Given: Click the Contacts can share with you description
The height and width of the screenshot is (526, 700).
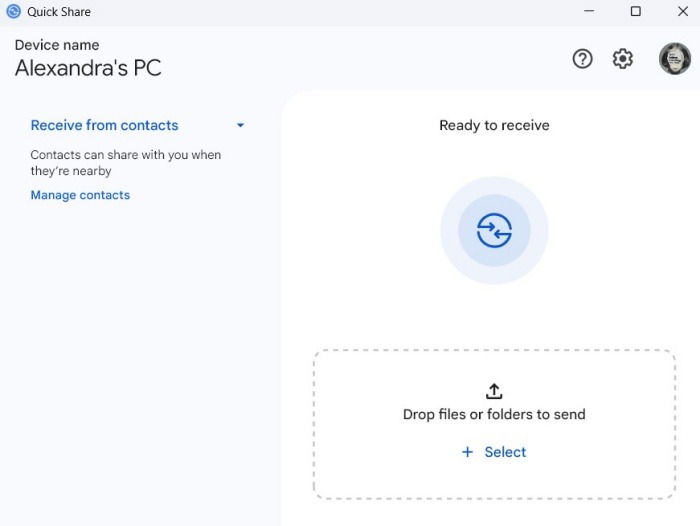Looking at the screenshot, I should click(125, 163).
